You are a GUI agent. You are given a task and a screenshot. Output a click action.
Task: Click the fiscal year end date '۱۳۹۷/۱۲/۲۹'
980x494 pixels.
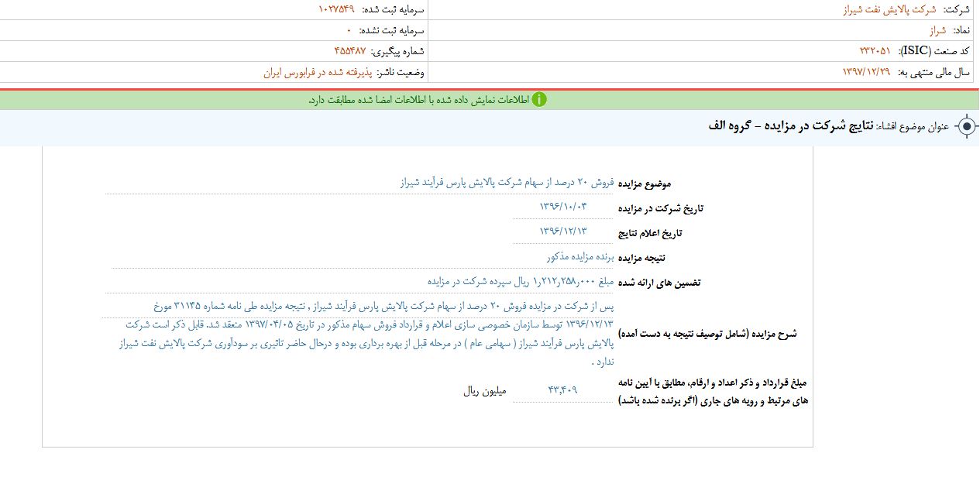coord(868,72)
